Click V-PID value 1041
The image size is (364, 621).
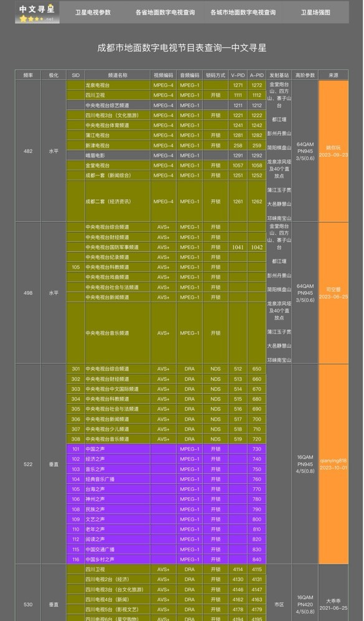coord(238,247)
